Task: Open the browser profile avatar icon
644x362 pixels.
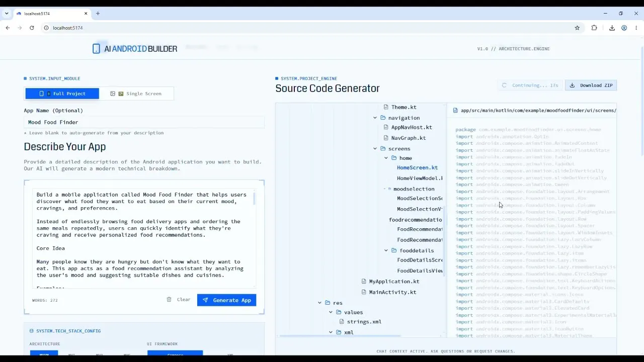Action: pos(624,28)
